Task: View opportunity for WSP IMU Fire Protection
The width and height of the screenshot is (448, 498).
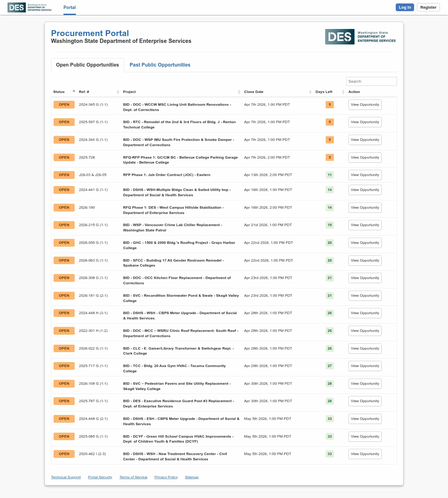Action: tap(365, 140)
